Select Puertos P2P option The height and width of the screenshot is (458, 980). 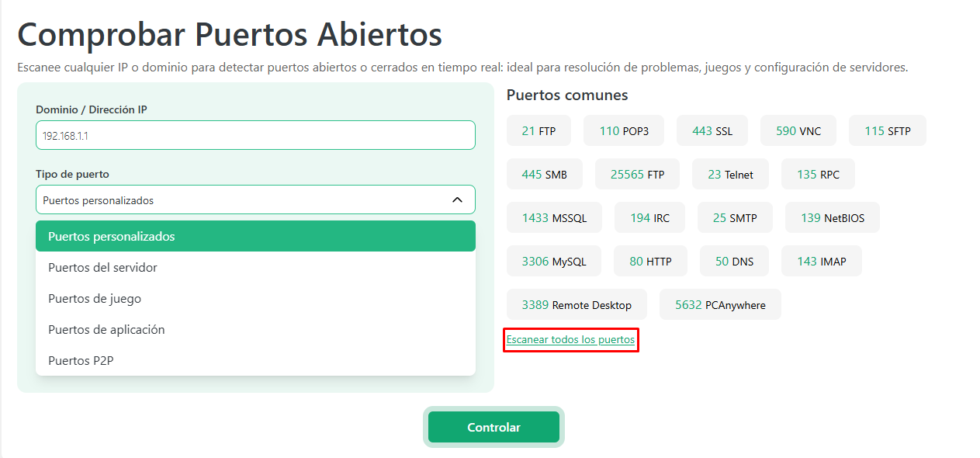pos(255,360)
